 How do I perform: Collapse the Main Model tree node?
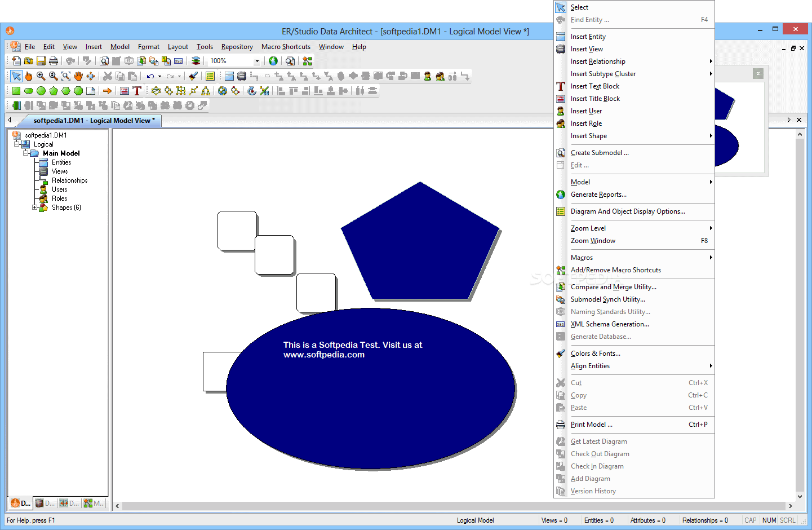point(26,153)
